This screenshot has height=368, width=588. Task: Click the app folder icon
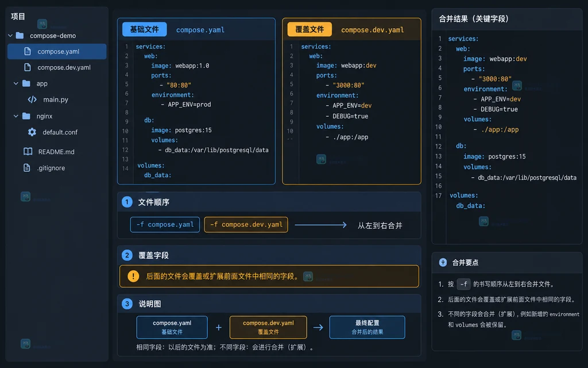click(x=26, y=83)
